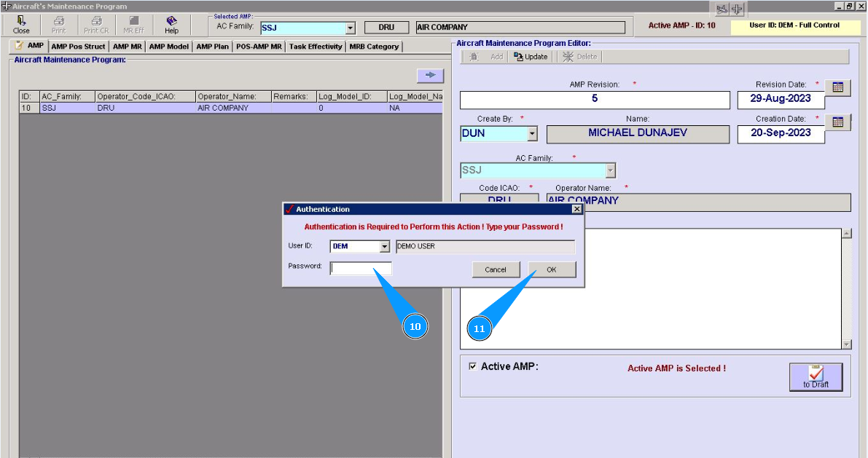The image size is (868, 458).
Task: Open the Revision Date calendar picker
Action: coord(837,87)
